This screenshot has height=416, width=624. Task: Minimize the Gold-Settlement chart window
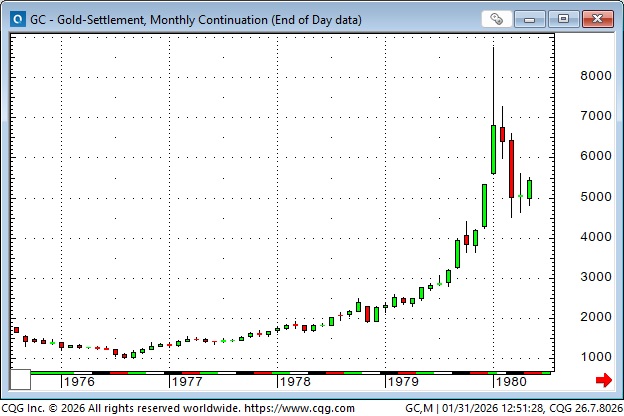tap(534, 18)
